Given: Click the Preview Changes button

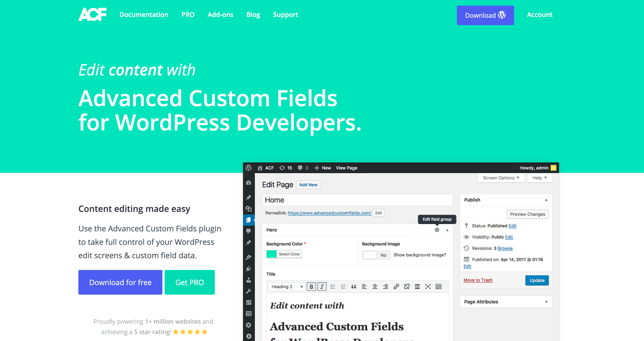Looking at the screenshot, I should pos(527,214).
